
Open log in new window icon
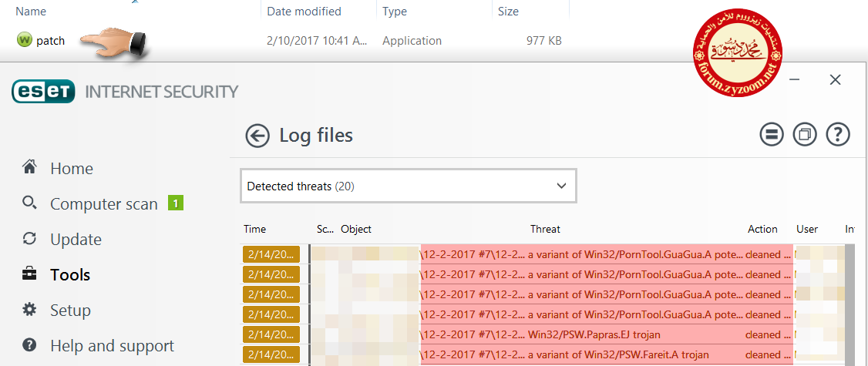pos(805,135)
